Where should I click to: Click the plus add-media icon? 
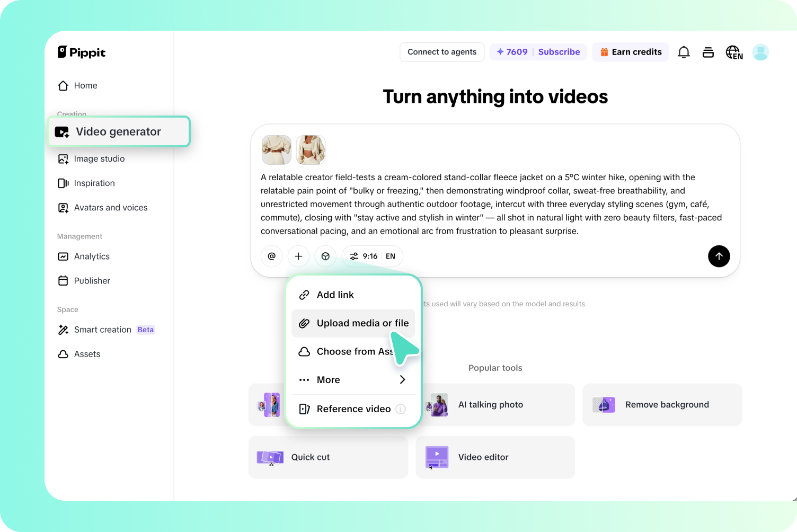(298, 256)
